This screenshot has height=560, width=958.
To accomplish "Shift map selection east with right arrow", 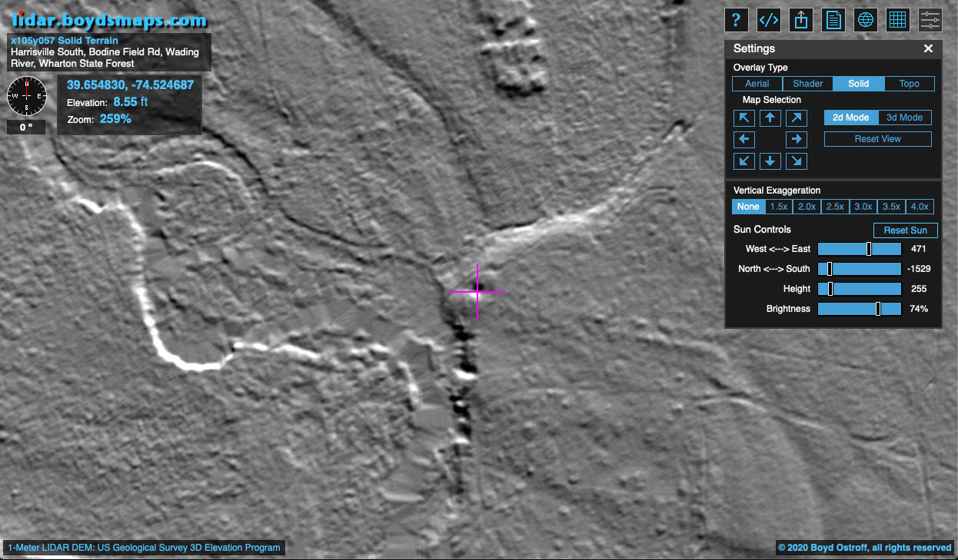I will pyautogui.click(x=797, y=139).
